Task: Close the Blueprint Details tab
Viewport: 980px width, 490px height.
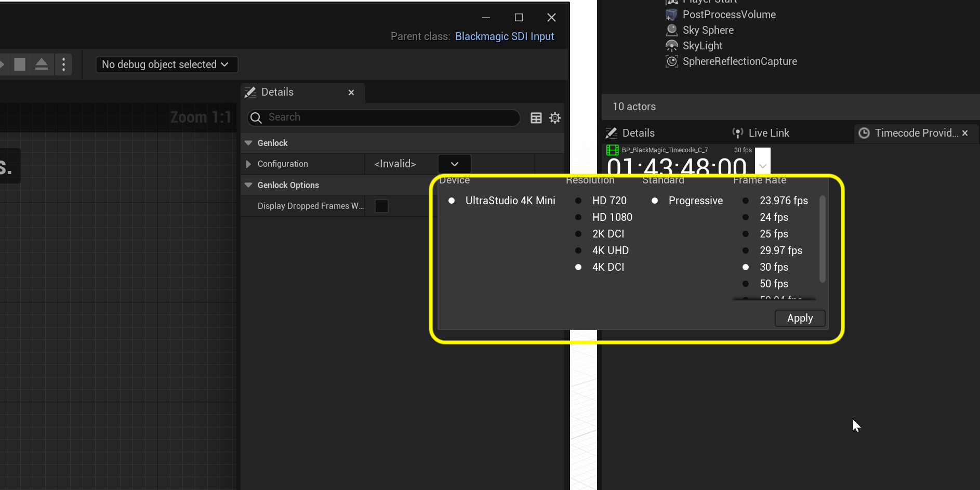Action: tap(351, 92)
